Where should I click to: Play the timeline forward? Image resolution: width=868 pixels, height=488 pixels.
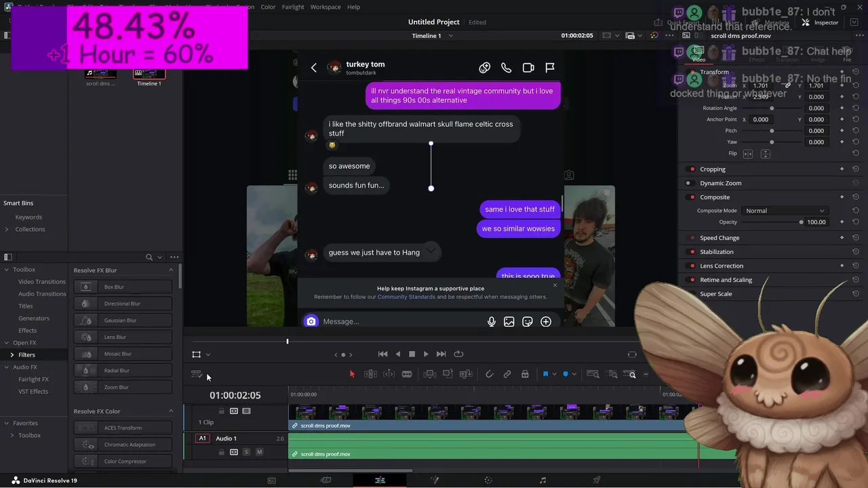point(426,354)
